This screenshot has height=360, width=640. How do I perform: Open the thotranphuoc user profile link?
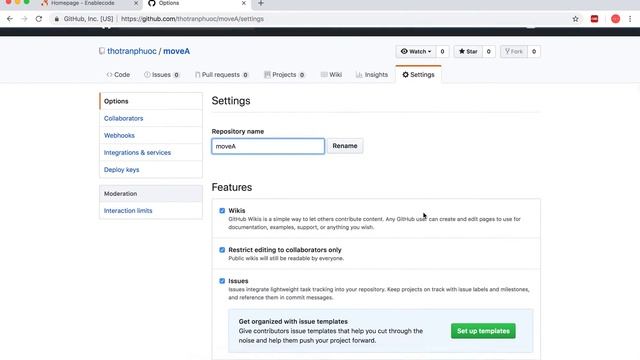132,51
